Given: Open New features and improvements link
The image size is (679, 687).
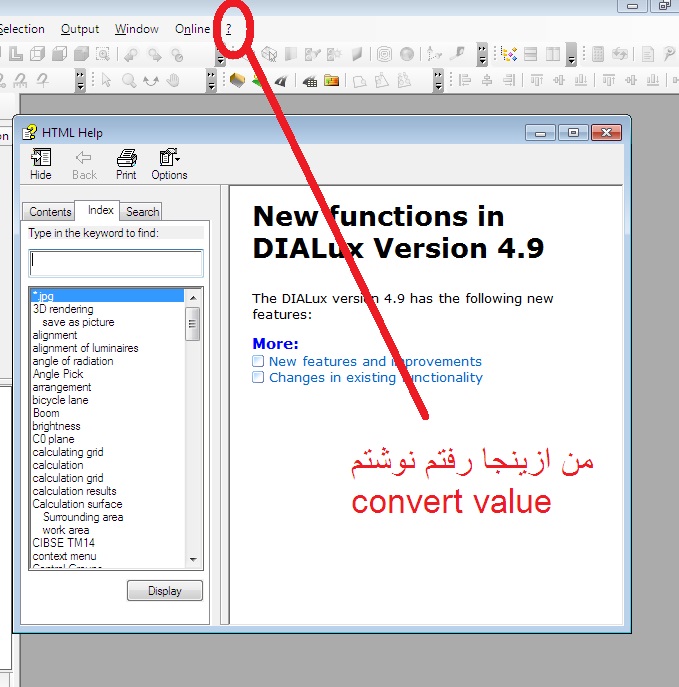Looking at the screenshot, I should [375, 361].
